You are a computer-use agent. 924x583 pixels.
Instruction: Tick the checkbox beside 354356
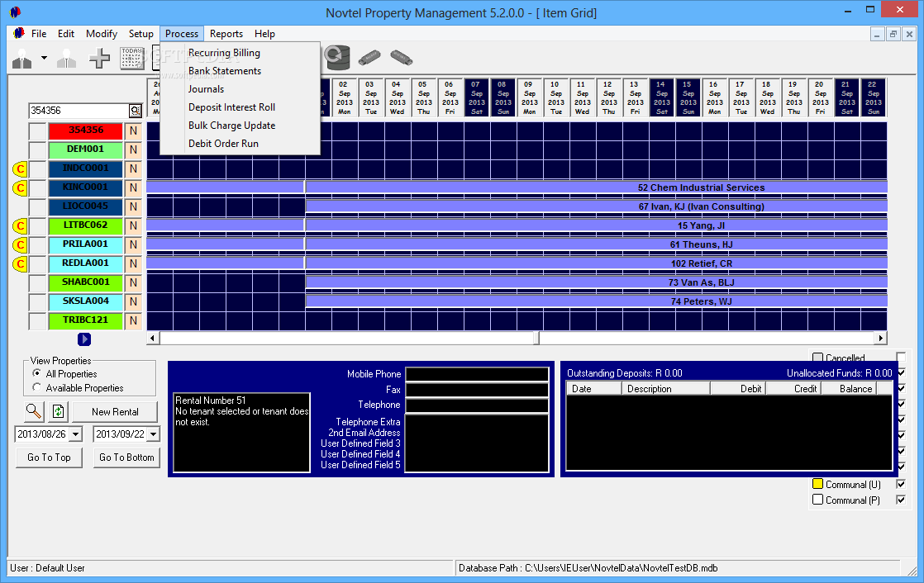coord(38,130)
